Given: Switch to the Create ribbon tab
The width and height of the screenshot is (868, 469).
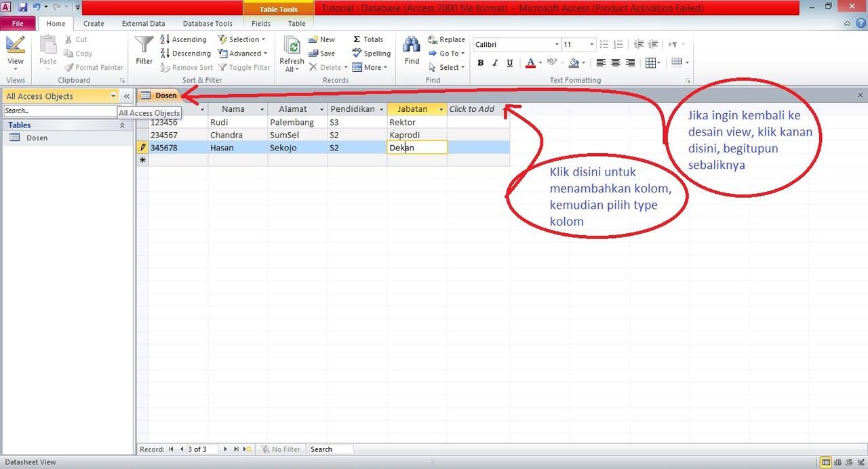Looking at the screenshot, I should point(94,23).
